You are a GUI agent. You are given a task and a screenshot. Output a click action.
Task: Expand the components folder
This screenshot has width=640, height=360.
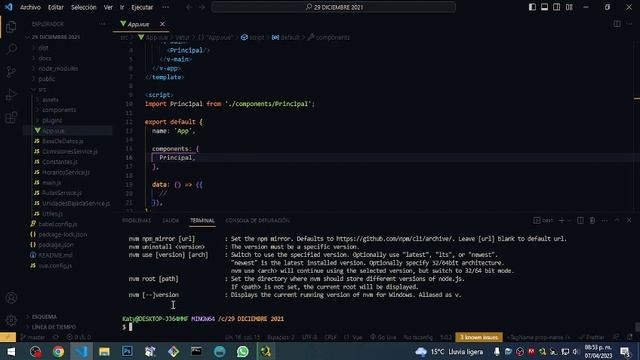[59, 110]
